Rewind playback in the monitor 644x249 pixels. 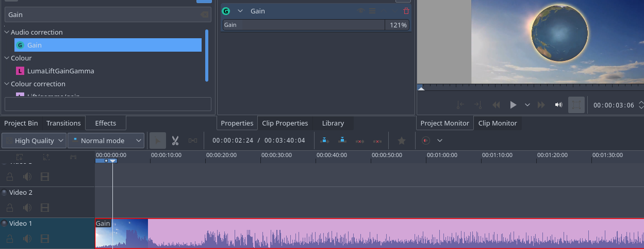point(496,105)
